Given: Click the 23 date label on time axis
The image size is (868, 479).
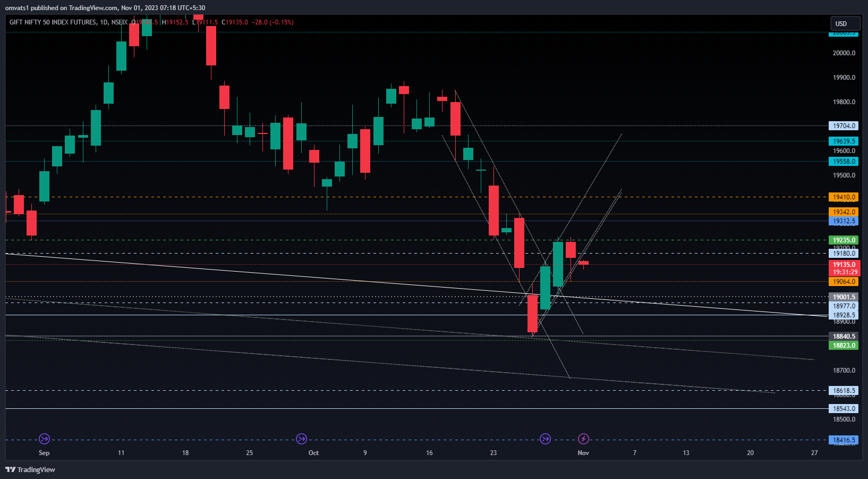Looking at the screenshot, I should tap(493, 453).
